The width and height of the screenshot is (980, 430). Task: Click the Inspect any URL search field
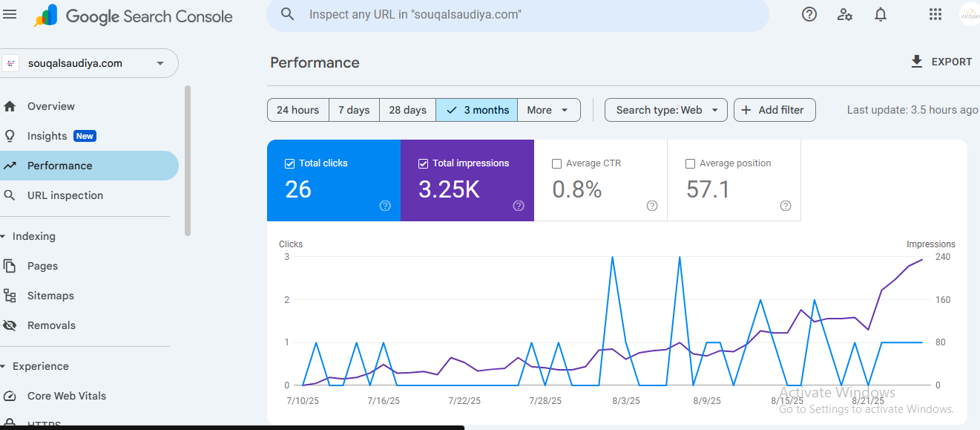point(519,15)
